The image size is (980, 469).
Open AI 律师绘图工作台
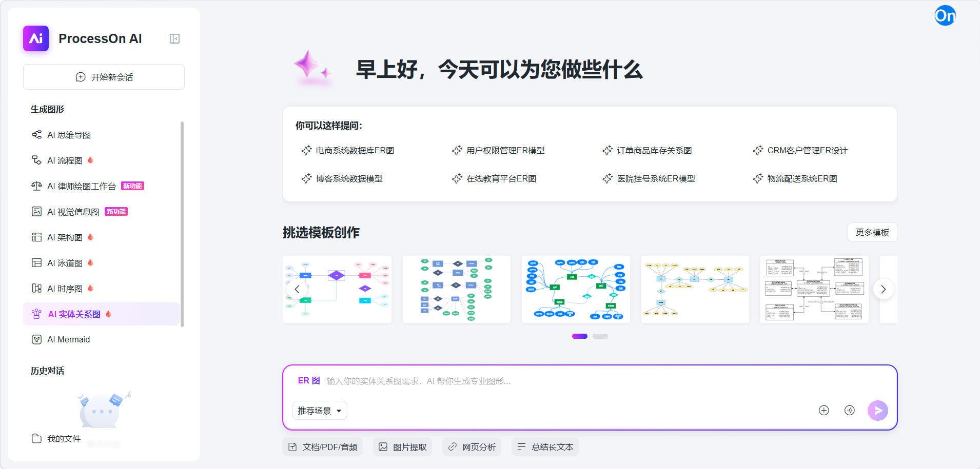tap(101, 186)
